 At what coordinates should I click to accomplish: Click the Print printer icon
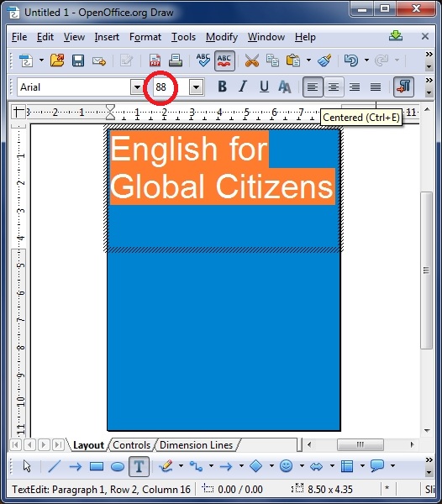176,60
